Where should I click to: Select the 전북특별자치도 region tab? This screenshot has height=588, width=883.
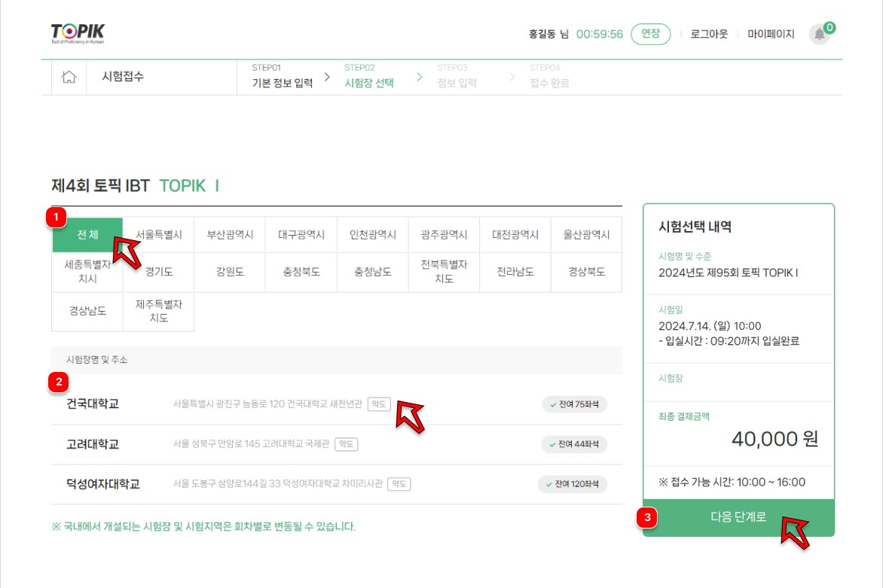(x=444, y=272)
